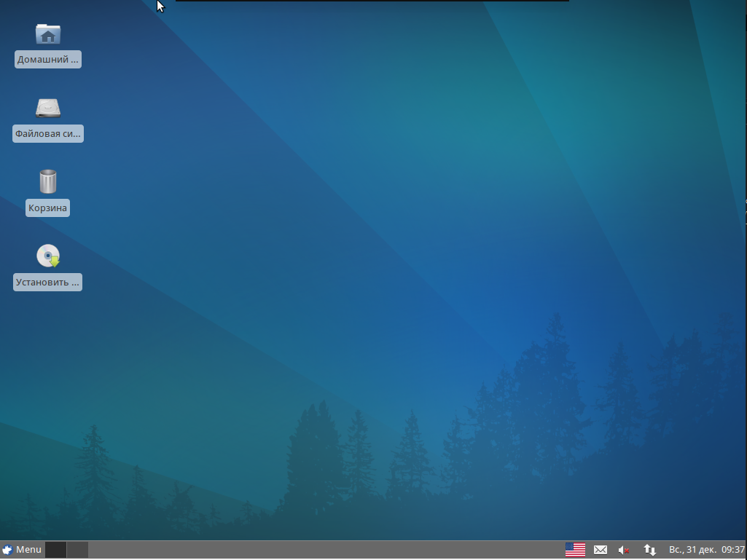The height and width of the screenshot is (560, 747).
Task: Open the network connection arrows icon
Action: (650, 550)
